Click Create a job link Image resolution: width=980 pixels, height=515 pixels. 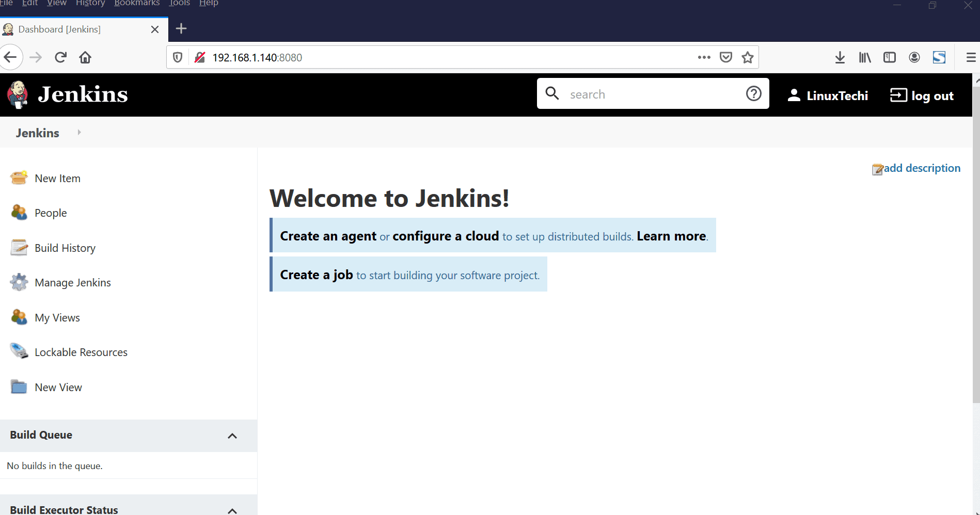(317, 275)
